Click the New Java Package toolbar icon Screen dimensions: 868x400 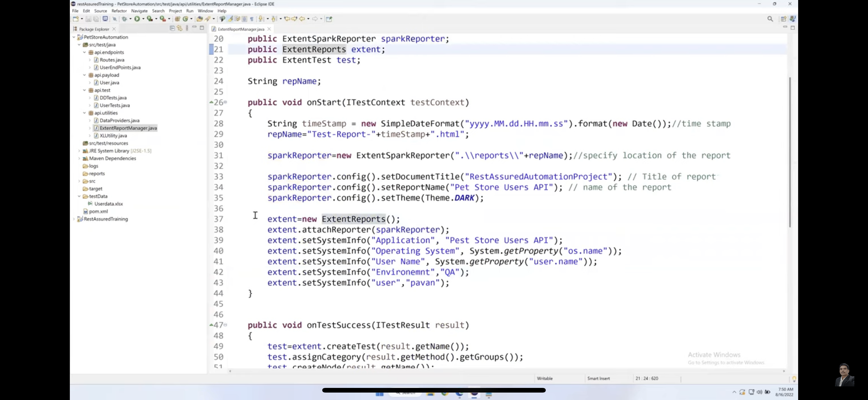[177, 19]
